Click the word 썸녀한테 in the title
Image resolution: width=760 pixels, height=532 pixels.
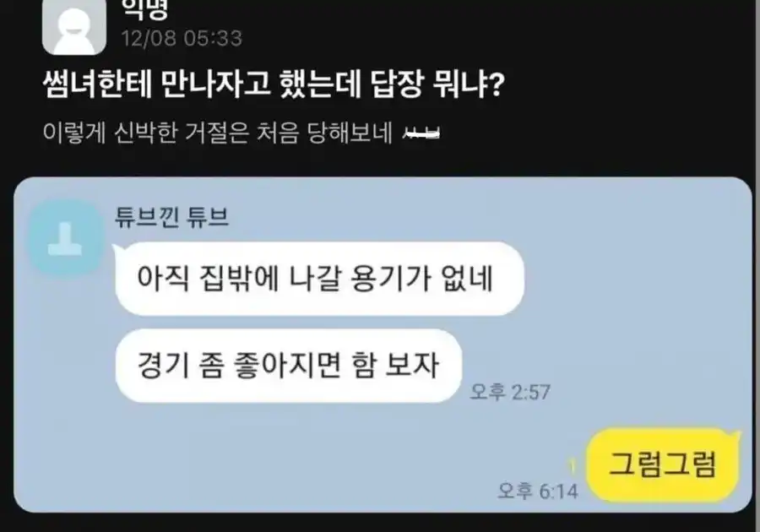pyautogui.click(x=97, y=84)
